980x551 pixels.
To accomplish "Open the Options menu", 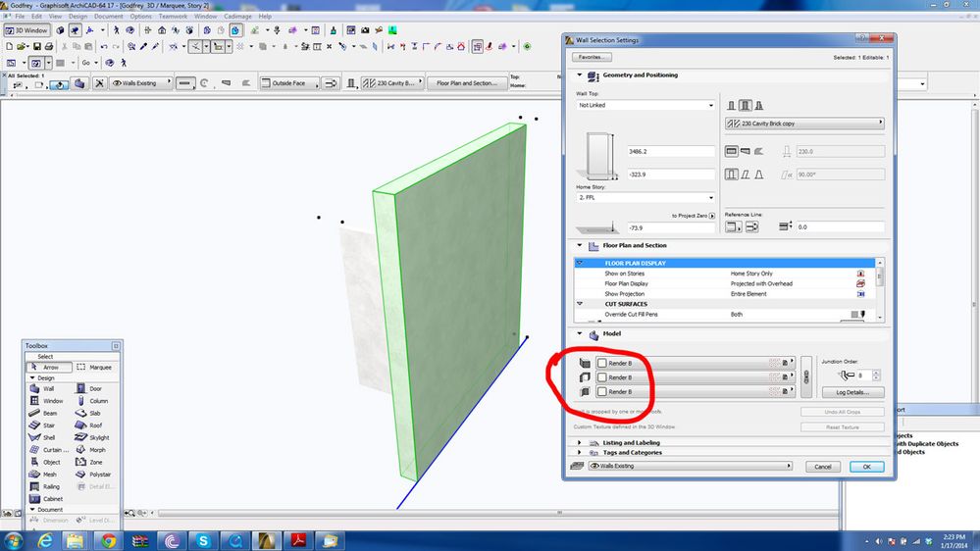I will pyautogui.click(x=140, y=17).
